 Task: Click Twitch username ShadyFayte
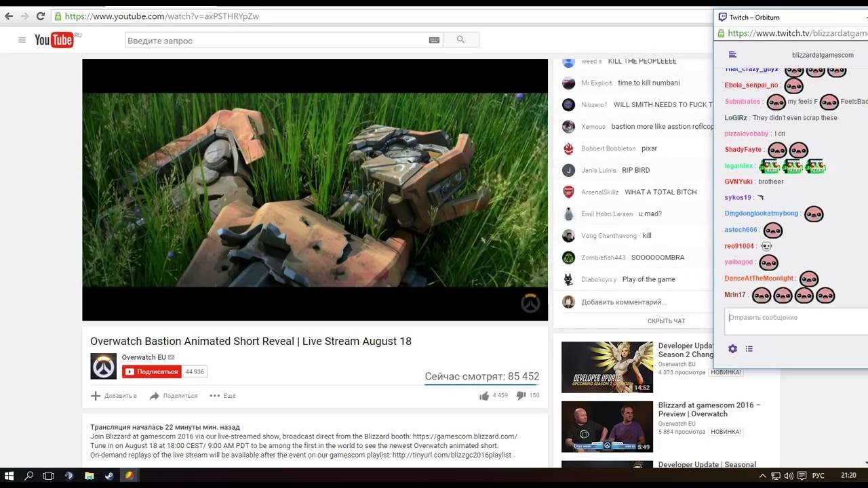pyautogui.click(x=743, y=149)
